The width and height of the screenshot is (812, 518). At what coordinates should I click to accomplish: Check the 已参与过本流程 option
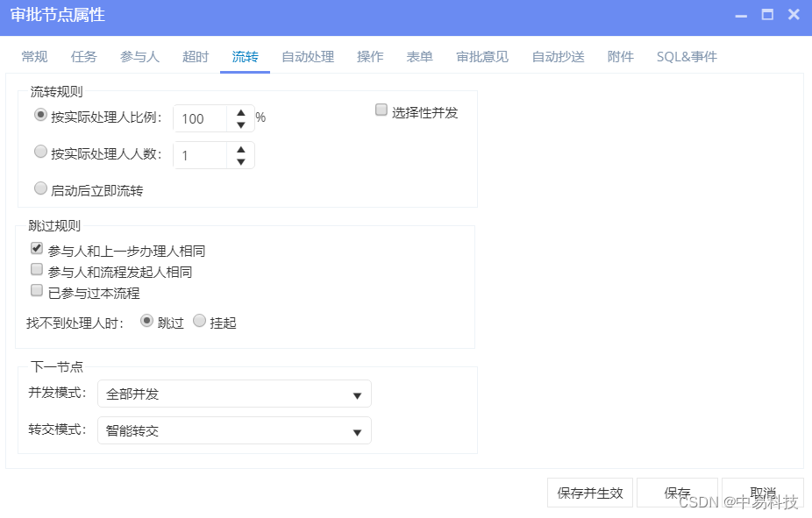[36, 290]
